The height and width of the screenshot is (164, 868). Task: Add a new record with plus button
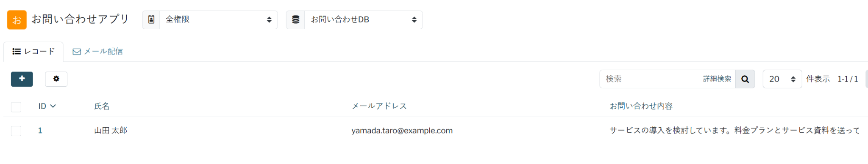coord(22,79)
